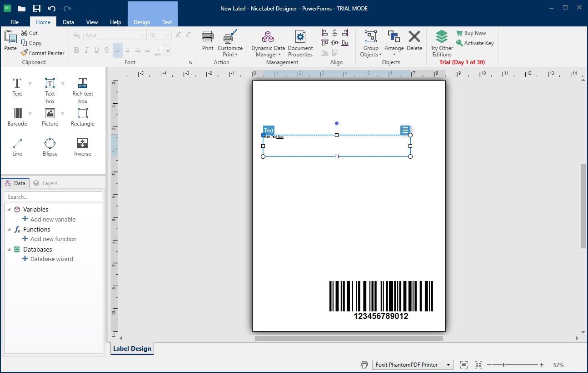The width and height of the screenshot is (588, 373).
Task: Toggle right text alignment
Action: pyautogui.click(x=138, y=50)
